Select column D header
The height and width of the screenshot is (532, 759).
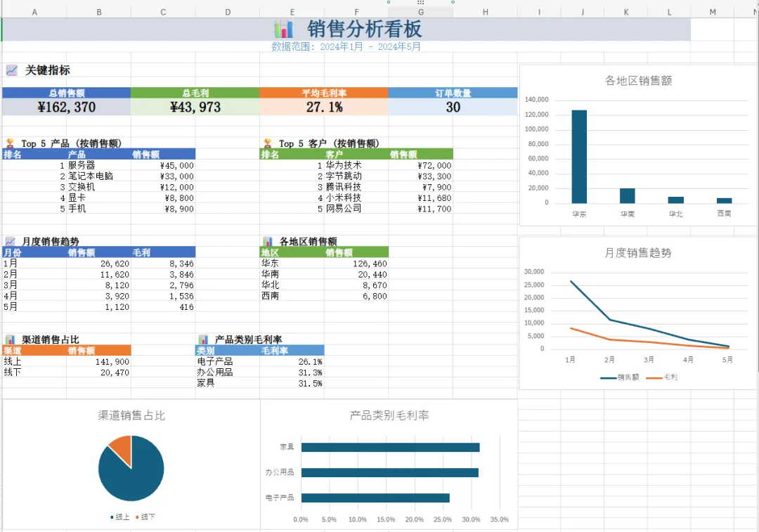click(228, 12)
